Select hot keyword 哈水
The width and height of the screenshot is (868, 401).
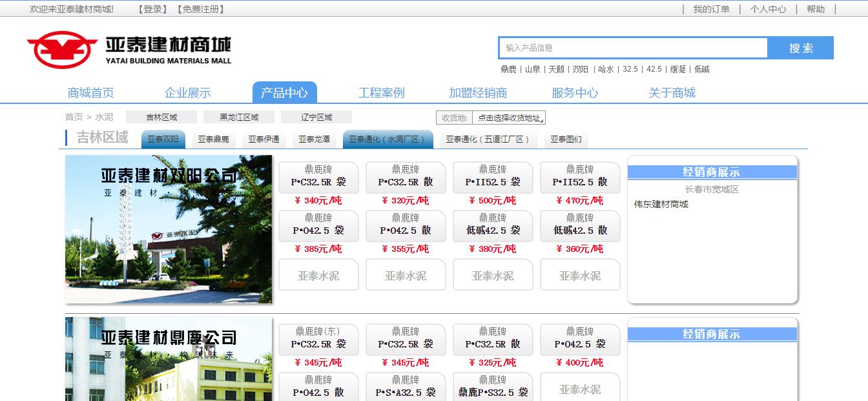(606, 69)
